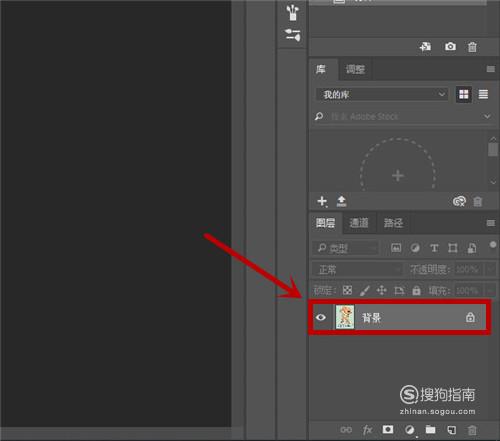Image resolution: width=500 pixels, height=441 pixels.
Task: Create a new layer
Action: 451,430
